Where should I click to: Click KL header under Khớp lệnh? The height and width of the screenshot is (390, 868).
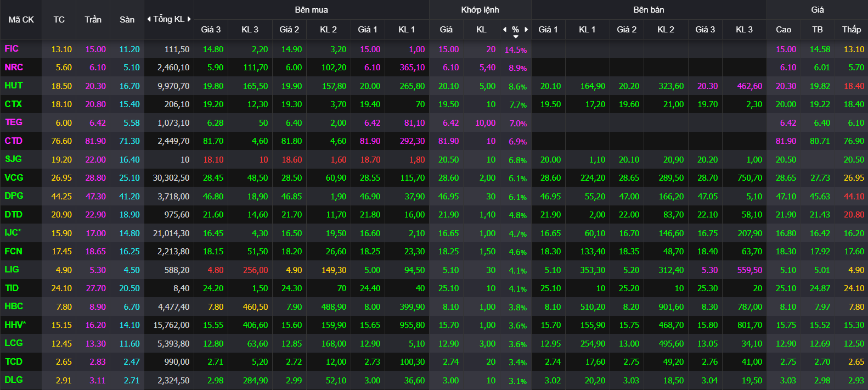click(481, 30)
